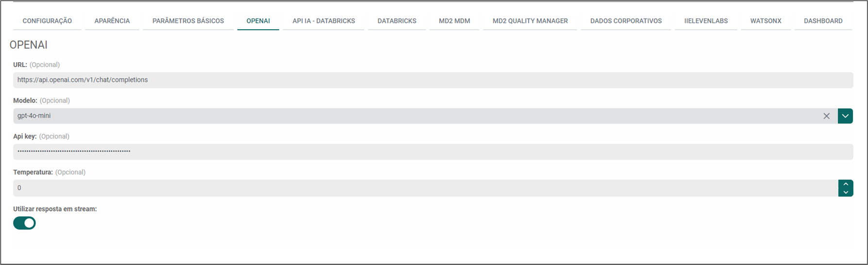868x265 pixels.
Task: Open the Dados Corporativos tab
Action: pyautogui.click(x=626, y=21)
